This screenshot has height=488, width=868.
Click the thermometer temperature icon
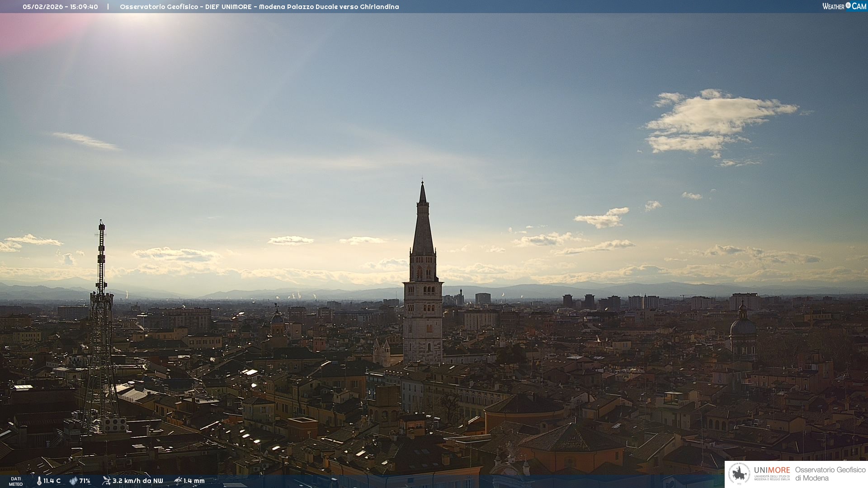[x=39, y=481]
